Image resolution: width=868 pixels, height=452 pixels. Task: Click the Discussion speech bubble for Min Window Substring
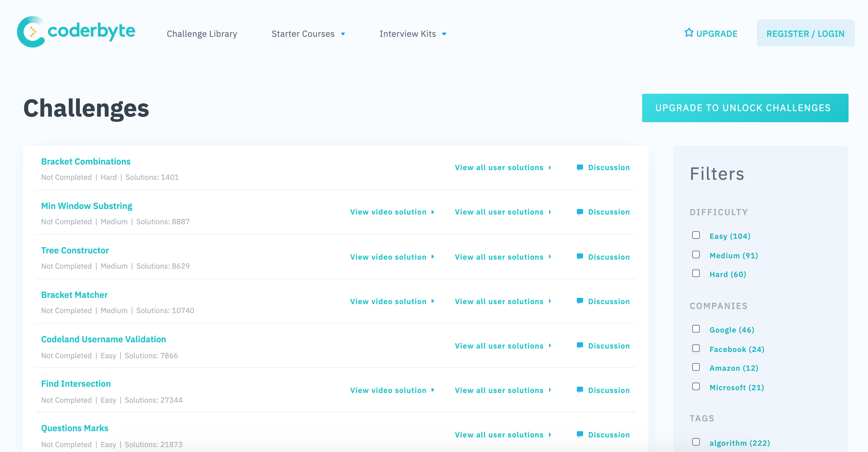(580, 212)
